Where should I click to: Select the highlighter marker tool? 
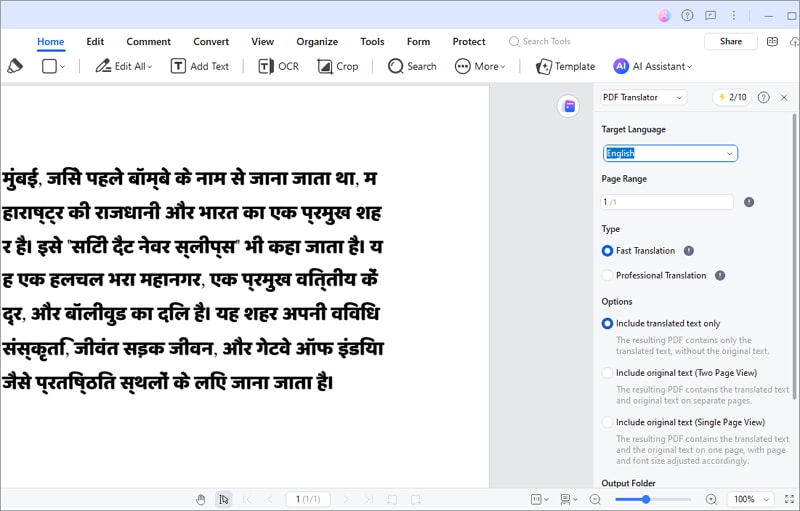point(15,66)
